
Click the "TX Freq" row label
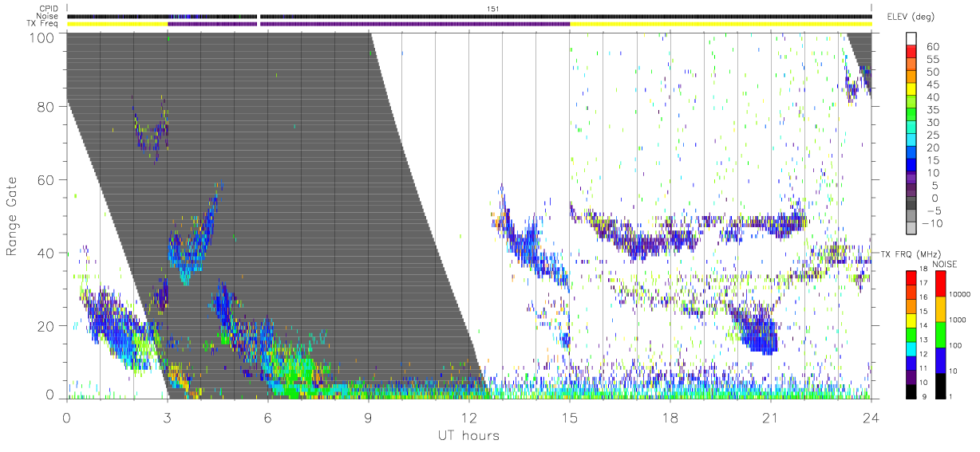click(44, 23)
